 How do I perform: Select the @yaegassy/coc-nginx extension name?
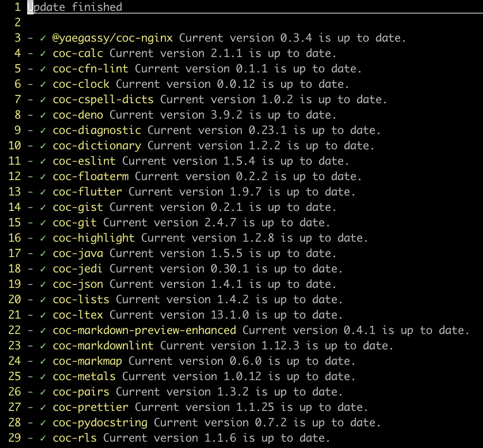pos(113,38)
